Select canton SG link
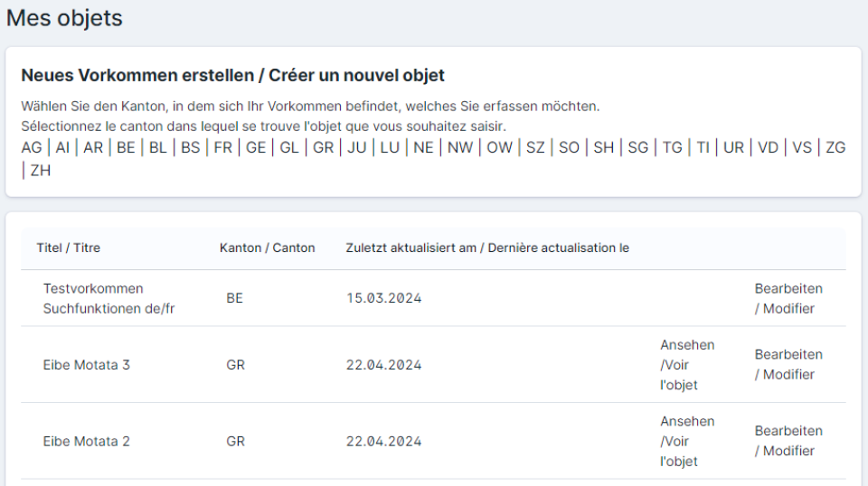The height and width of the screenshot is (486, 868). pos(638,147)
